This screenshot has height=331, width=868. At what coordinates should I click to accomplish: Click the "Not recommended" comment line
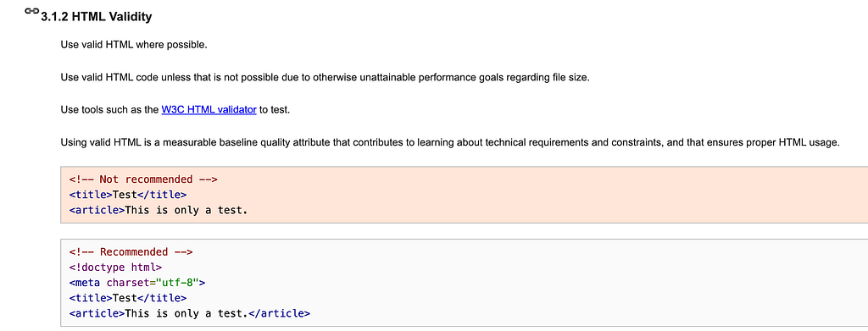tap(143, 179)
